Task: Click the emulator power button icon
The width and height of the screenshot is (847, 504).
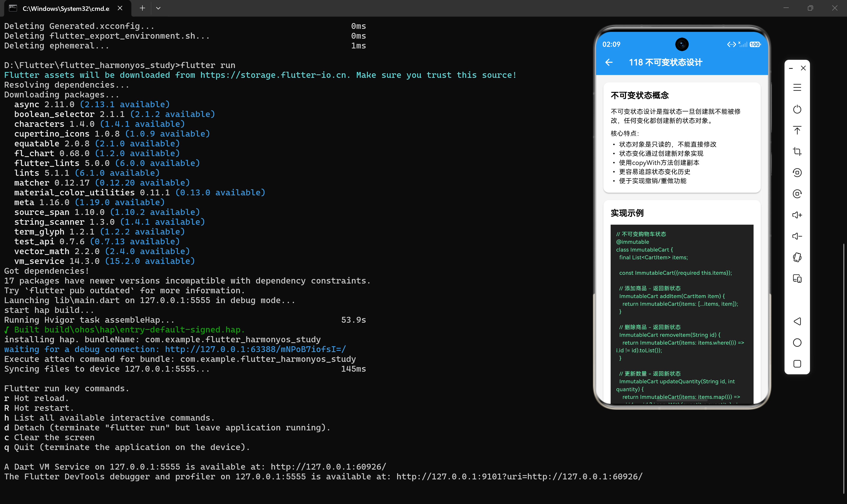Action: point(797,109)
